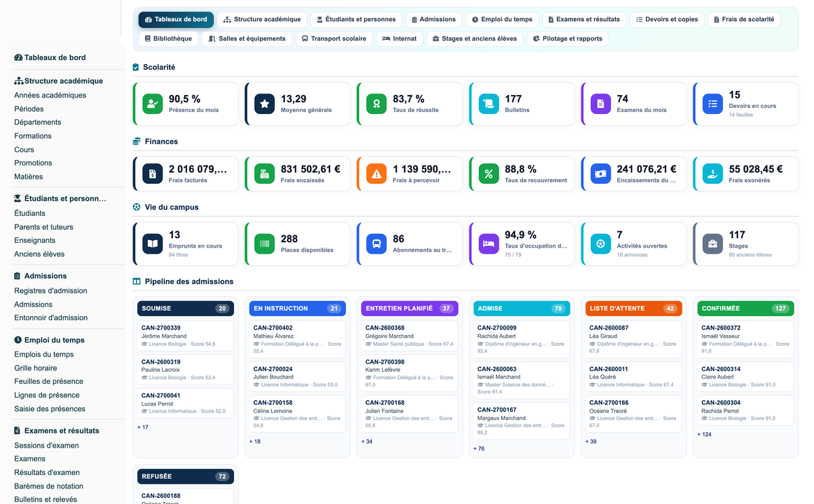Click the Pipeline des admissions columns icon
The height and width of the screenshot is (504, 814).
pyautogui.click(x=136, y=282)
